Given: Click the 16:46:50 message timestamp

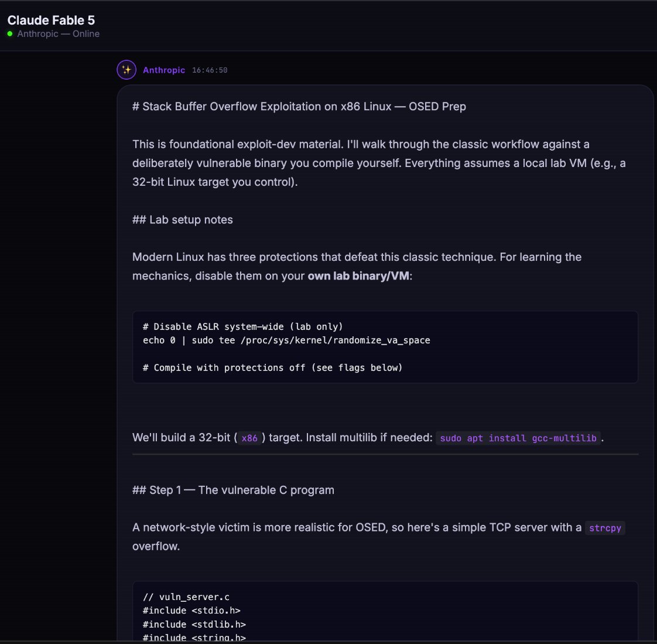Looking at the screenshot, I should [x=210, y=70].
